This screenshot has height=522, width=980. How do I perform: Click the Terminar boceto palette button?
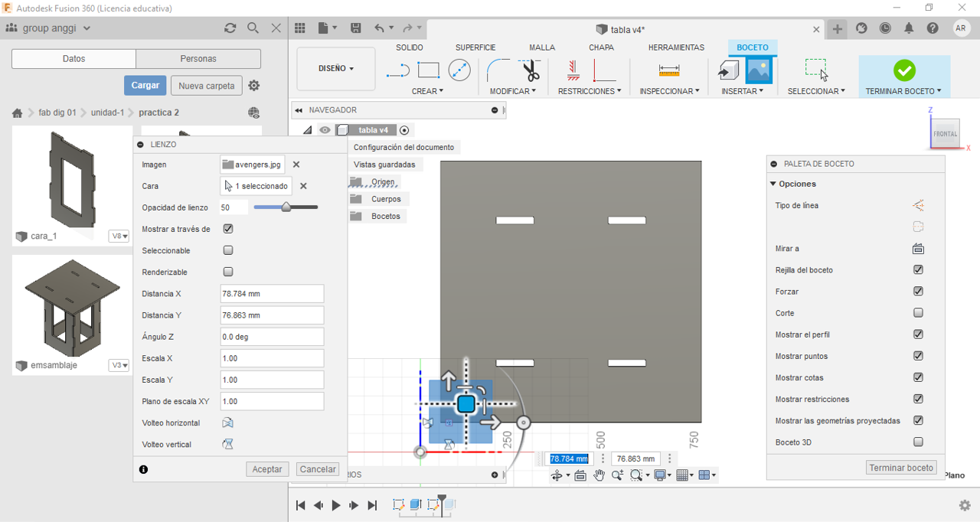(901, 468)
